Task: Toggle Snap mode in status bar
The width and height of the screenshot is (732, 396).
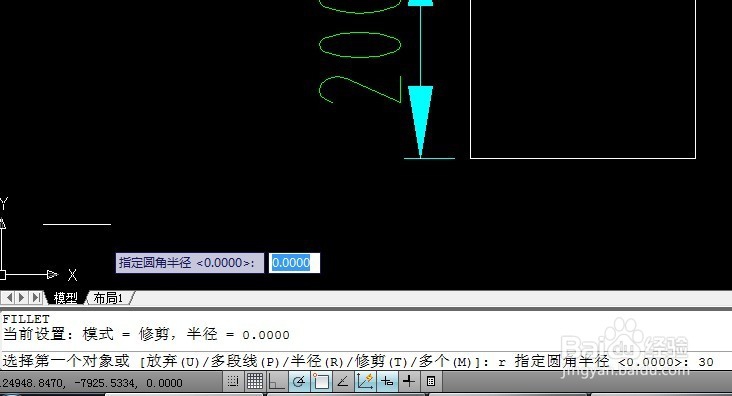Action: click(233, 382)
